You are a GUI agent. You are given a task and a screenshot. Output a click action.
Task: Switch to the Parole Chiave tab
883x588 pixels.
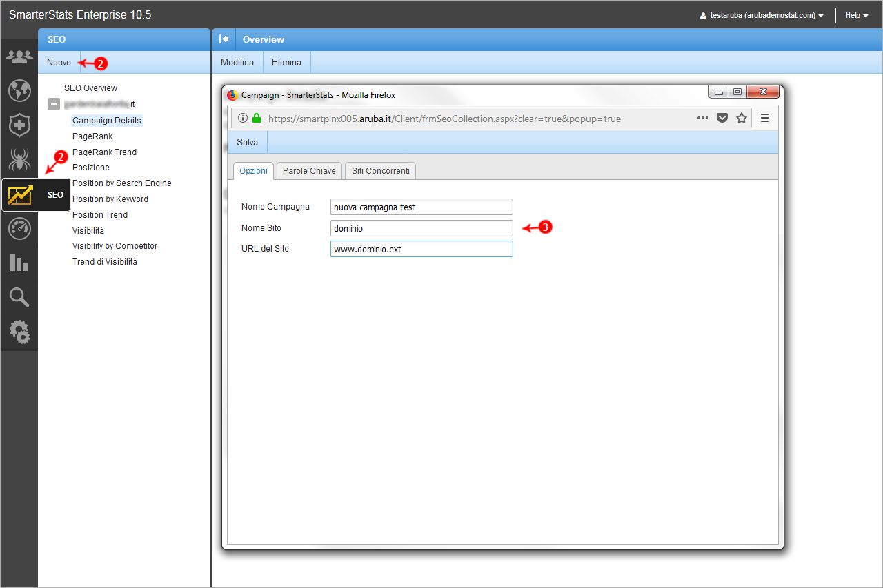click(309, 171)
